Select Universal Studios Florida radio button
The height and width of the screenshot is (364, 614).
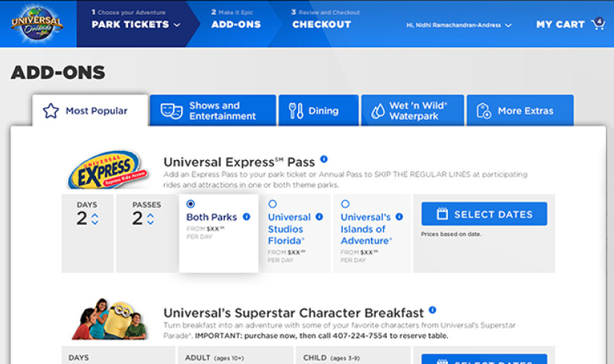tap(273, 204)
